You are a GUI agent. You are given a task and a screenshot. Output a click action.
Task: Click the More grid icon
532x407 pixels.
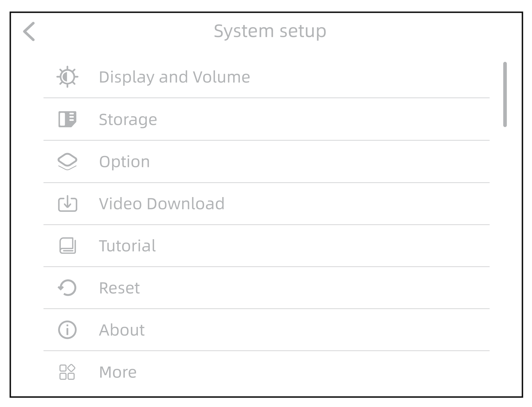click(x=67, y=372)
